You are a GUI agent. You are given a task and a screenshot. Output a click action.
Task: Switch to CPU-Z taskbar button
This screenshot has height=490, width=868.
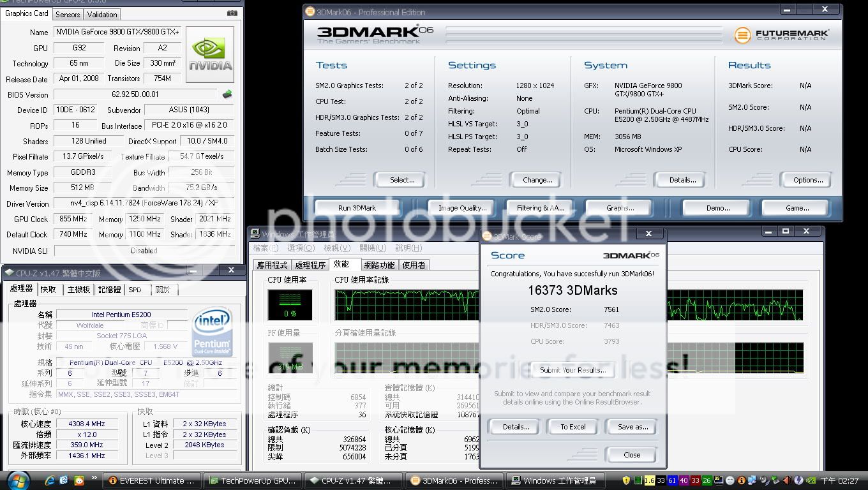coord(353,480)
